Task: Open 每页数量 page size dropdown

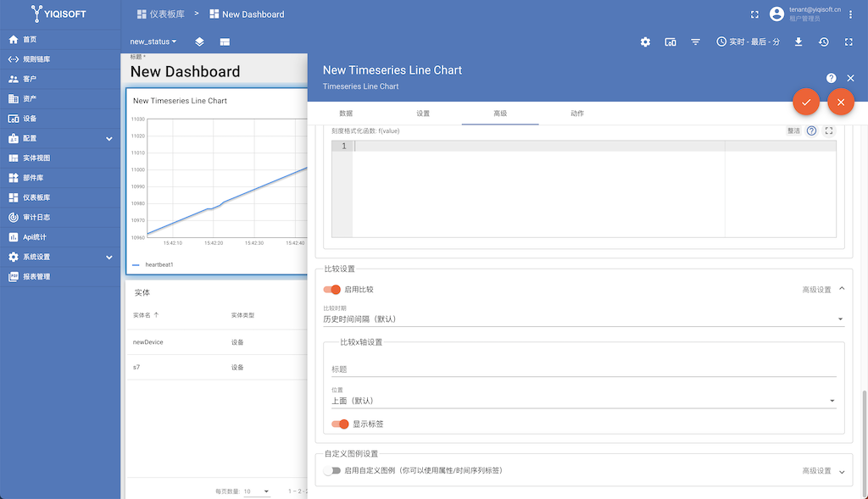Action: click(257, 491)
